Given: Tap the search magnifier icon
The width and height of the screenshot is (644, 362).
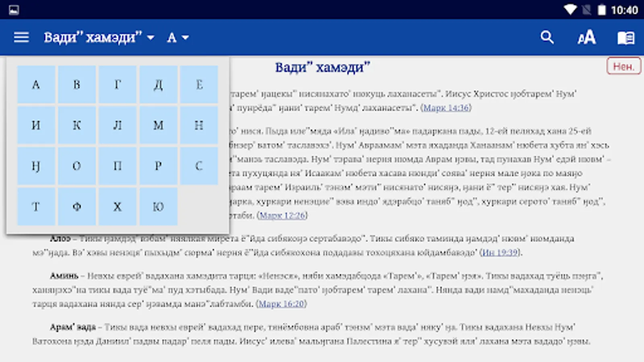Looking at the screenshot, I should pyautogui.click(x=547, y=37).
